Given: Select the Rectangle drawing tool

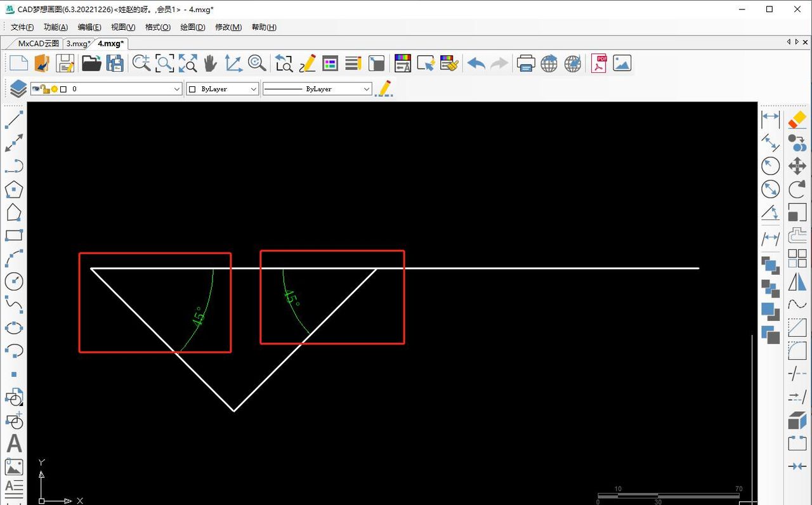Looking at the screenshot, I should (14, 235).
